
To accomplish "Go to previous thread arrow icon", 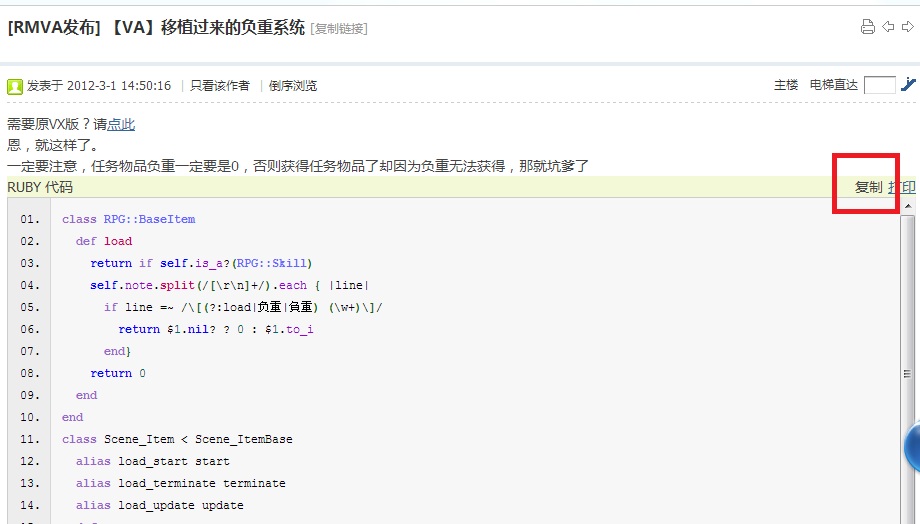I will [x=888, y=27].
